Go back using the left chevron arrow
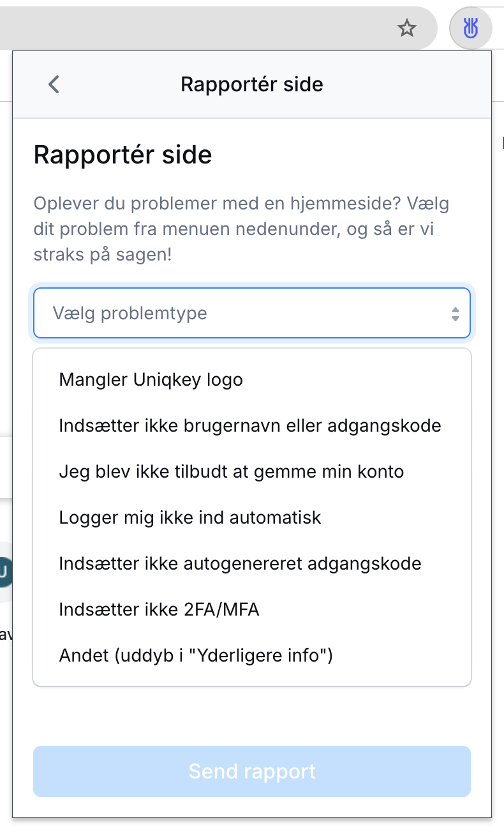This screenshot has height=834, width=504. (x=54, y=84)
